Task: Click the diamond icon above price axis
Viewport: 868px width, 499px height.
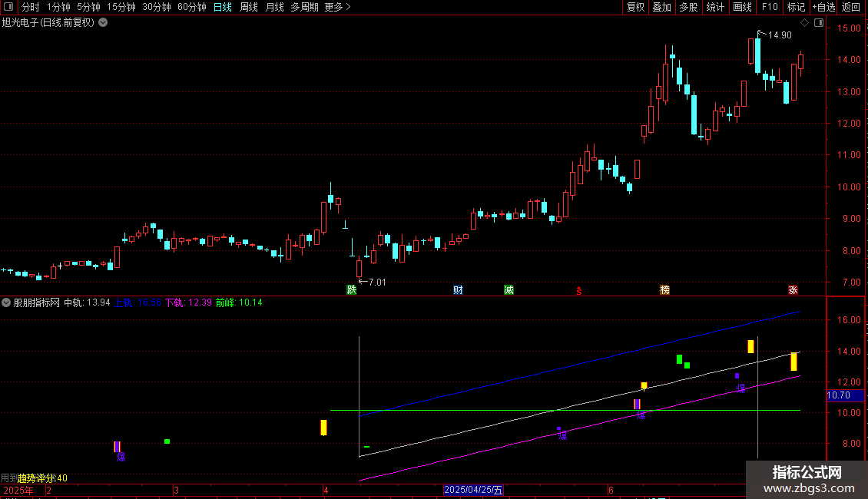Action: 804,23
